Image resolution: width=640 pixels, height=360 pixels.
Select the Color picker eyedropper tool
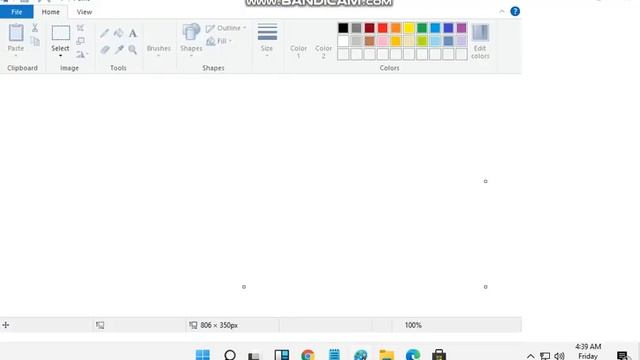pyautogui.click(x=119, y=50)
